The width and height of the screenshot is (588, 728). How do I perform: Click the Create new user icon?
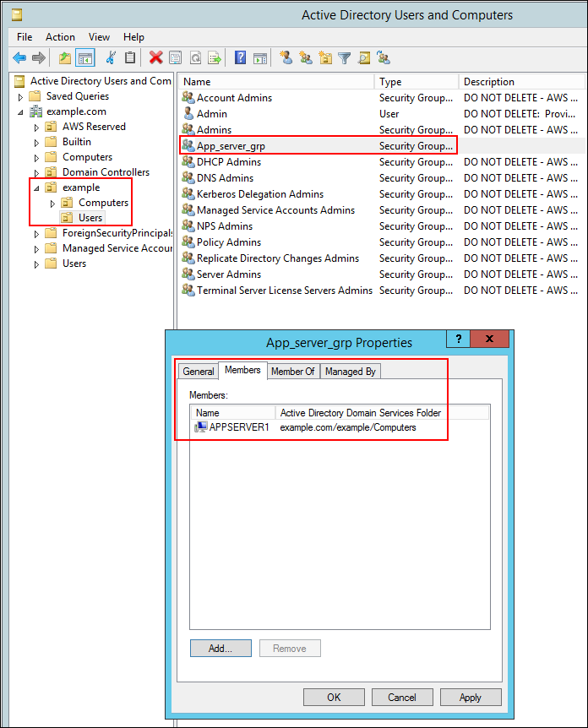(x=286, y=57)
